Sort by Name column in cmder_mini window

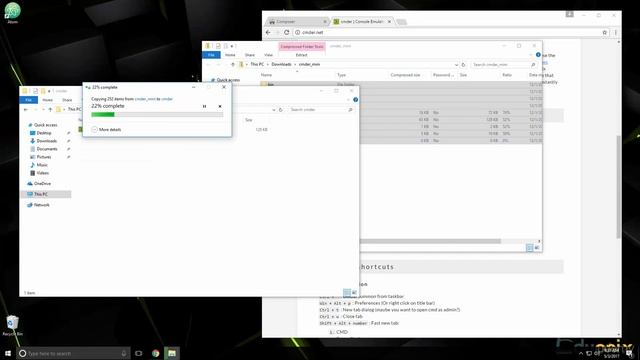(267, 75)
